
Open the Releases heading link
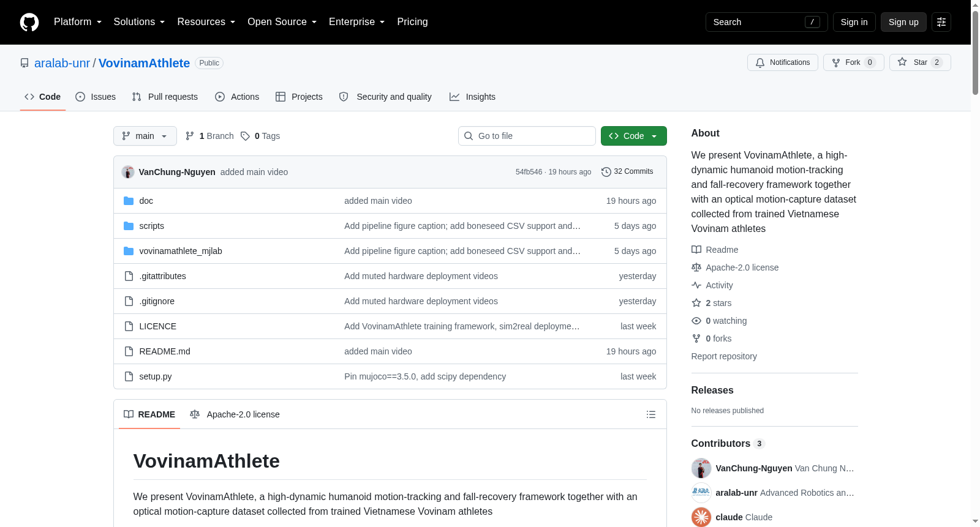712,391
